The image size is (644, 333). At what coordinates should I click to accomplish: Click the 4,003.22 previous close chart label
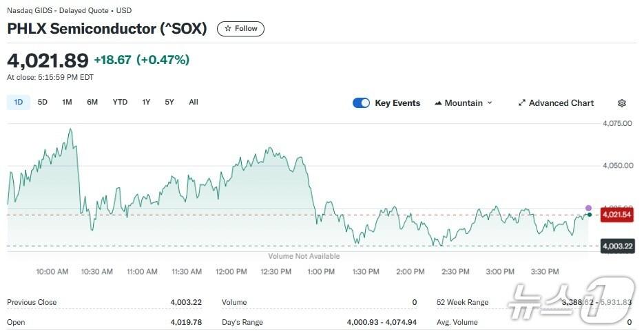click(x=616, y=246)
